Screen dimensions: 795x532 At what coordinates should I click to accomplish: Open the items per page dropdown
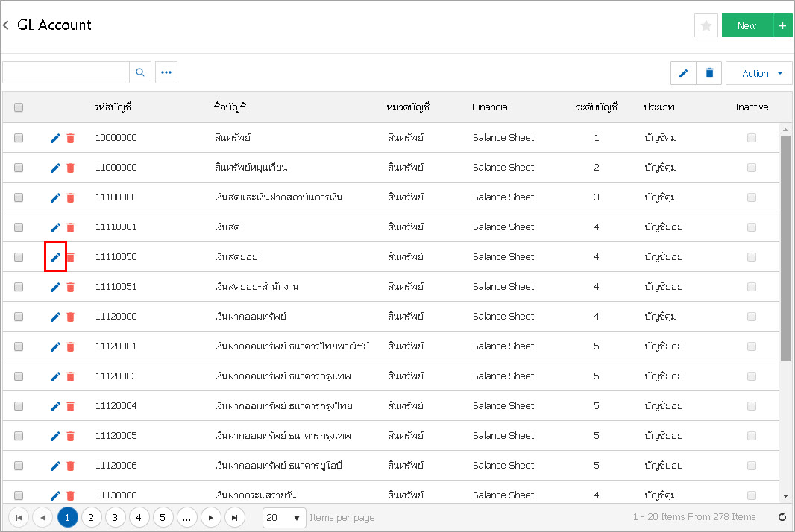[x=284, y=517]
